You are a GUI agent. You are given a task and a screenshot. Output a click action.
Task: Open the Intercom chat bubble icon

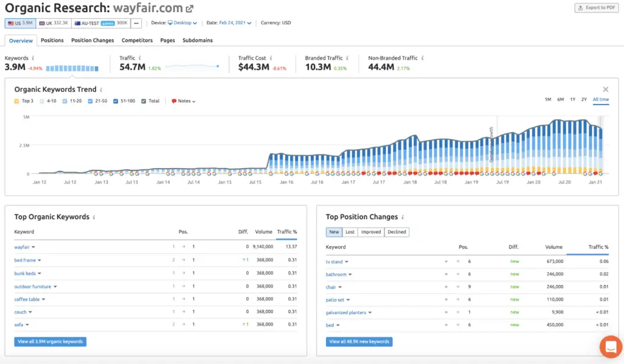tap(610, 347)
